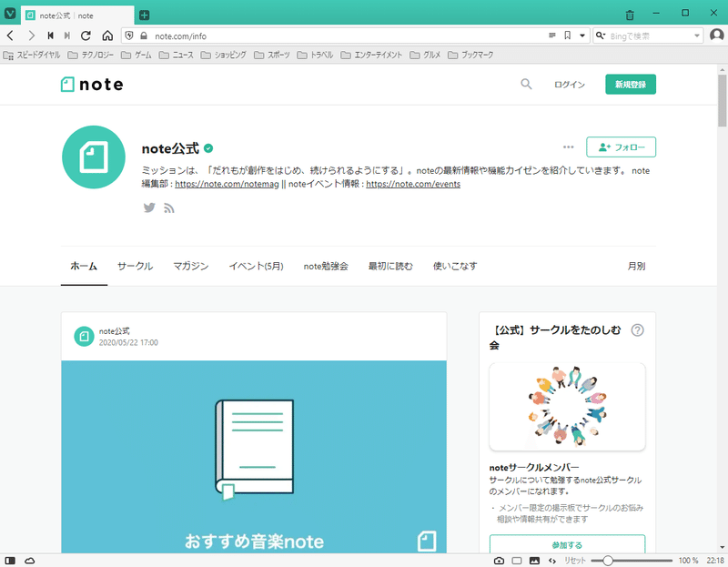This screenshot has width=728, height=567.
Task: Open the circle members illustration
Action: (x=567, y=407)
